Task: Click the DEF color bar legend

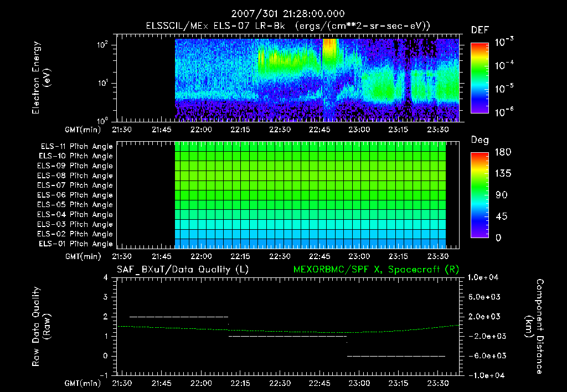Action: (480, 78)
